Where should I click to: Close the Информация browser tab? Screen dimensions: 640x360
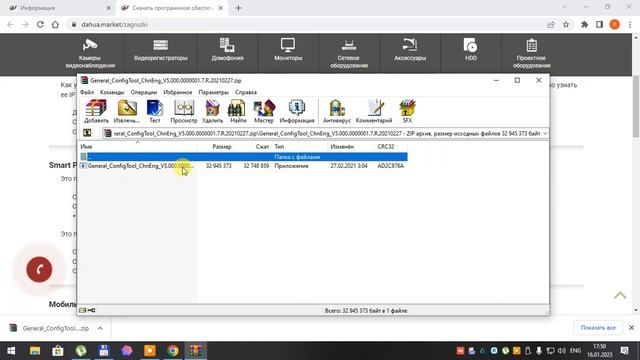109,8
